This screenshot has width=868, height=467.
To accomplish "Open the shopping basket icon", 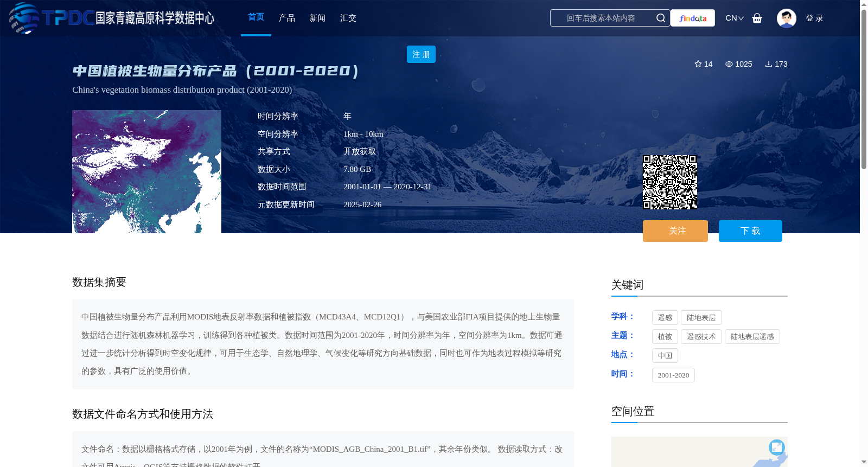I will (757, 18).
